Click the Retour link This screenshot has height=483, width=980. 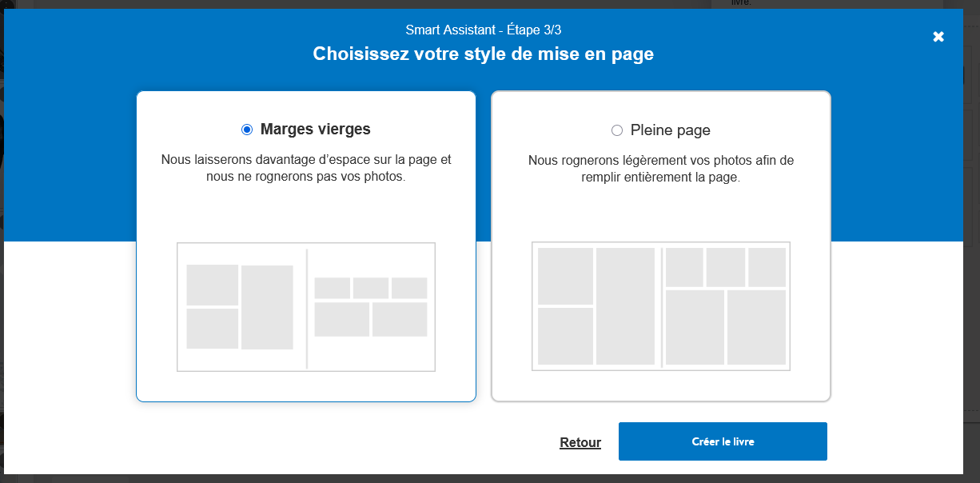580,442
